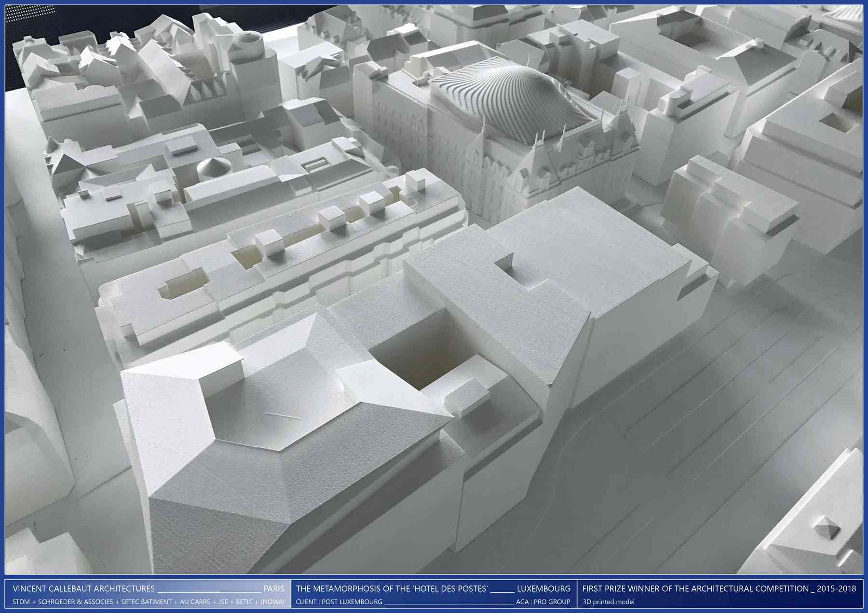Click the partner list starting with 'STDM + SCHROEDER'
Viewport: 868px width, 613px height.
pyautogui.click(x=148, y=602)
